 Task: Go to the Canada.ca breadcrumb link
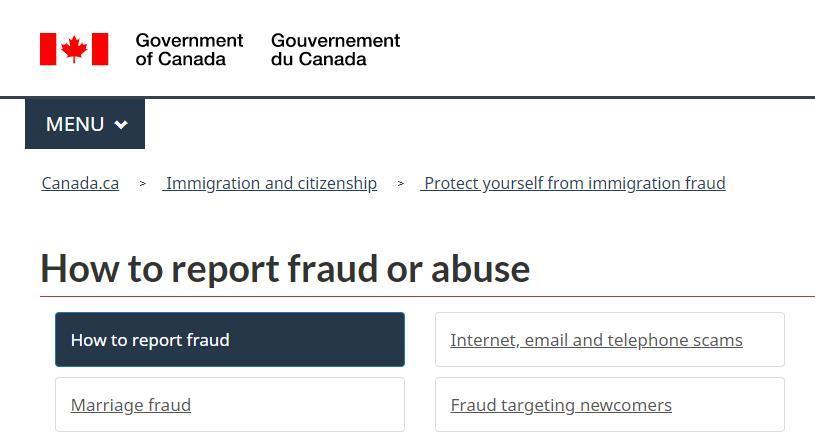tap(80, 183)
